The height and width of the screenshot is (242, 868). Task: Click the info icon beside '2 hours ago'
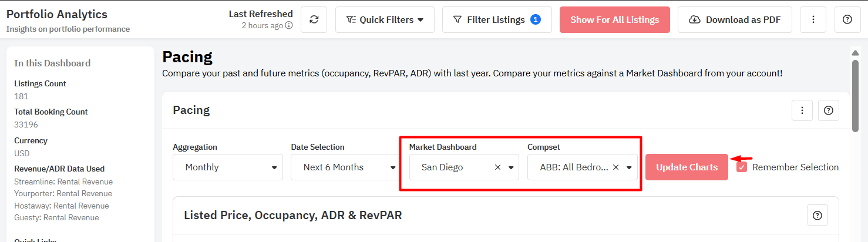(289, 26)
